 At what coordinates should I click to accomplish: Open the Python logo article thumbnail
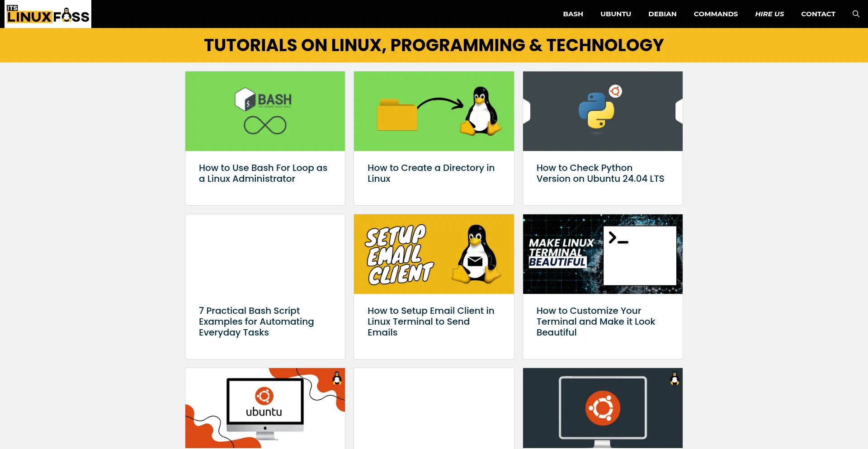click(602, 111)
